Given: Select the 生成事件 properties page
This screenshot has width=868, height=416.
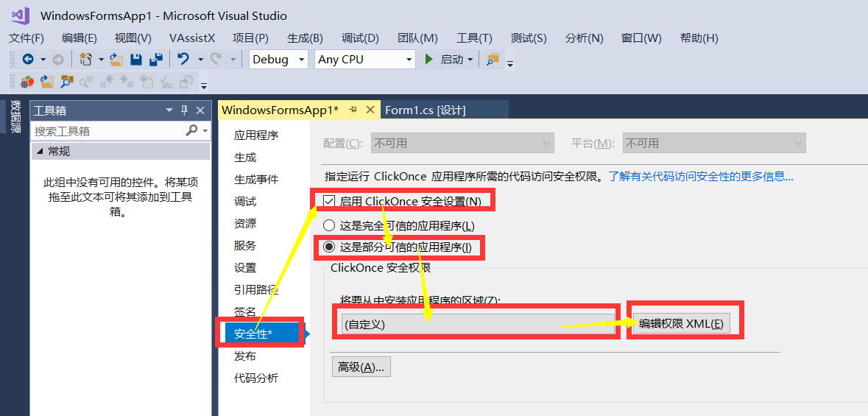Looking at the screenshot, I should coord(255,180).
